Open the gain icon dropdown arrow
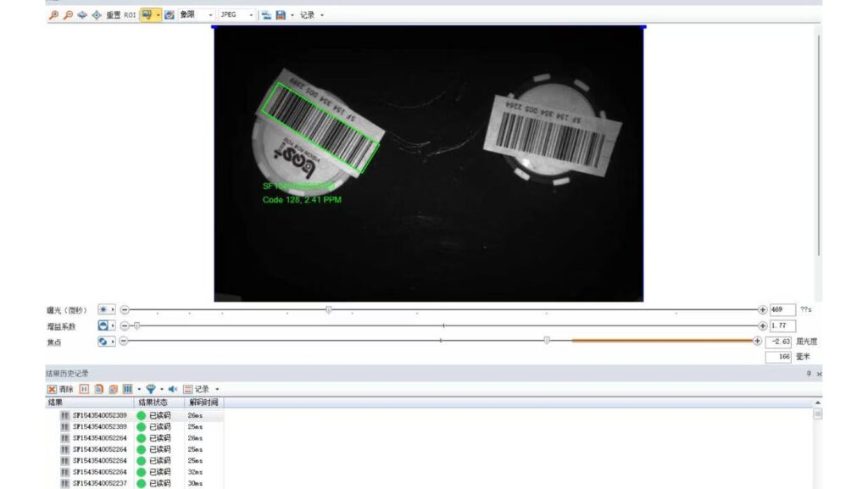868x489 pixels. [113, 325]
